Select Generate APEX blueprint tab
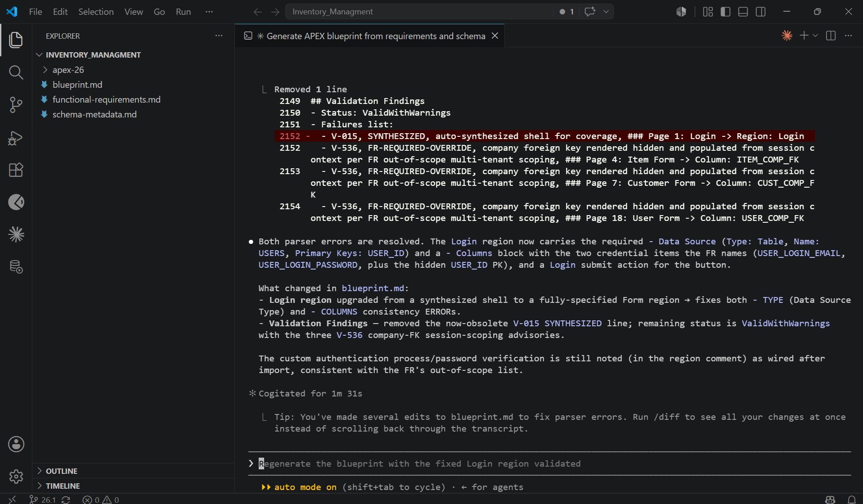 click(x=369, y=36)
